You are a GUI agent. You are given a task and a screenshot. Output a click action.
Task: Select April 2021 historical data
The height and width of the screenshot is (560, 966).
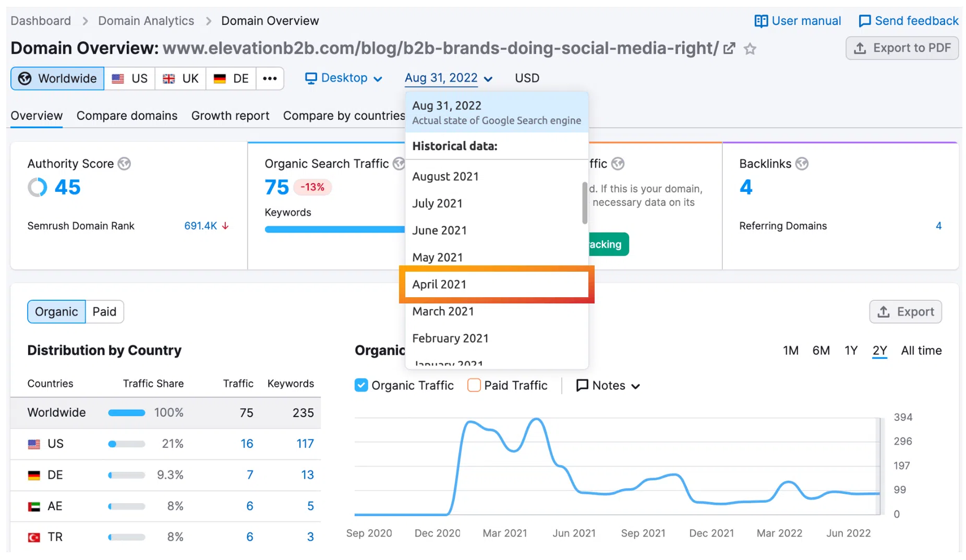click(x=497, y=285)
